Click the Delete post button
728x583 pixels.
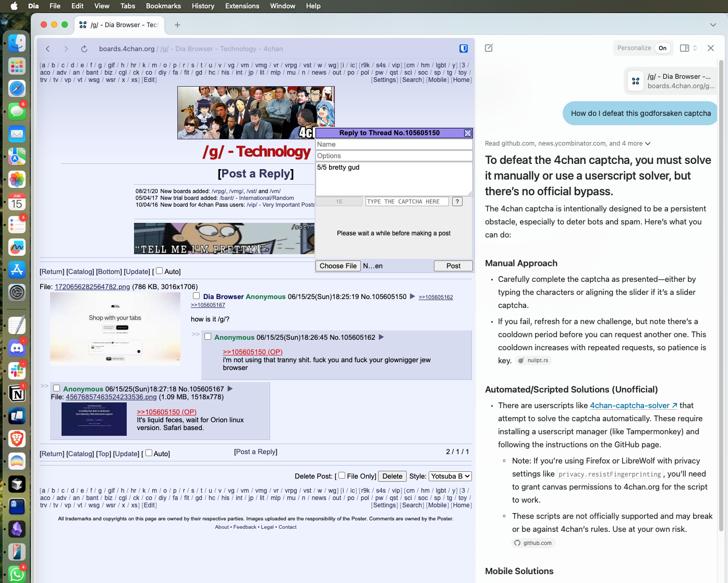click(x=392, y=476)
